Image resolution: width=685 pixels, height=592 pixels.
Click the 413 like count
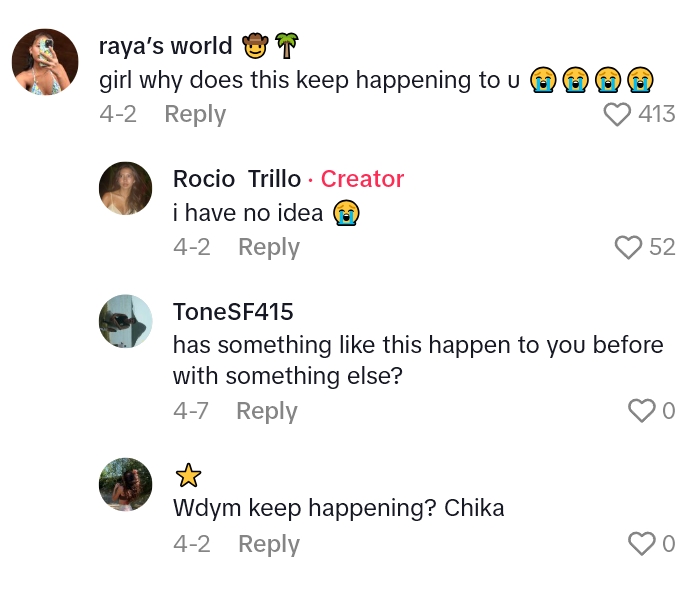pos(657,115)
